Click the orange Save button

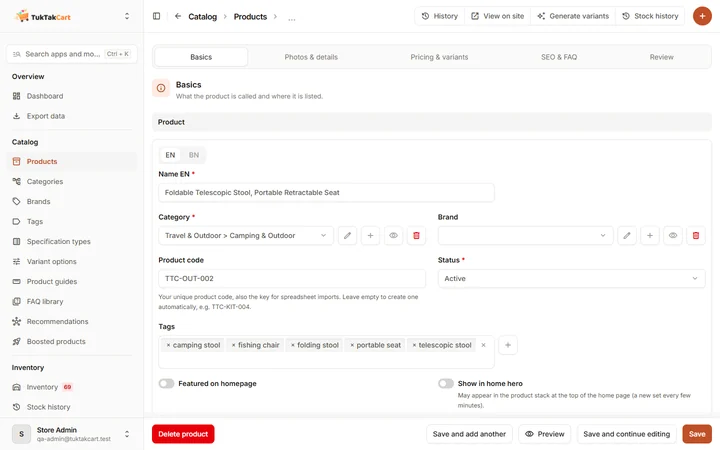(x=697, y=434)
